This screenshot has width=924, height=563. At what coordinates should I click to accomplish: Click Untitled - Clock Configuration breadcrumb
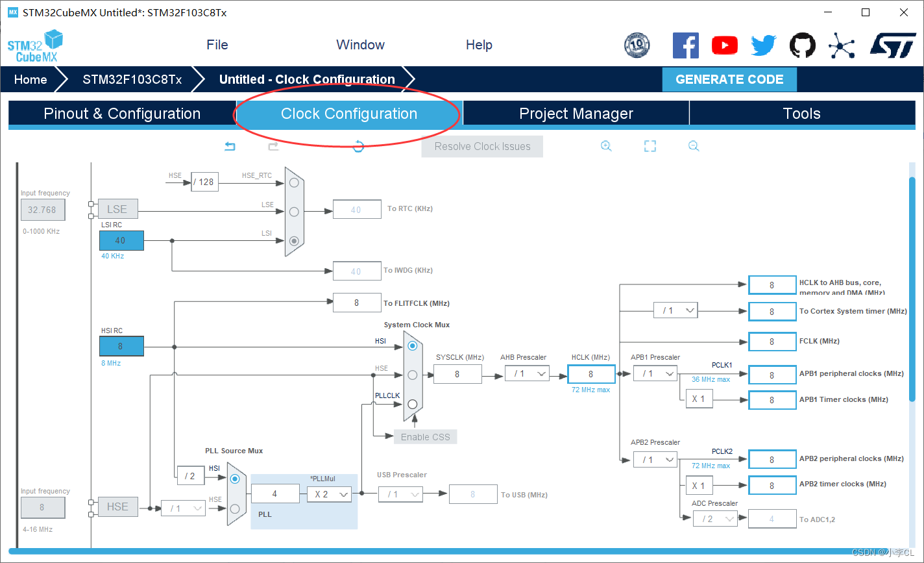[x=307, y=79]
